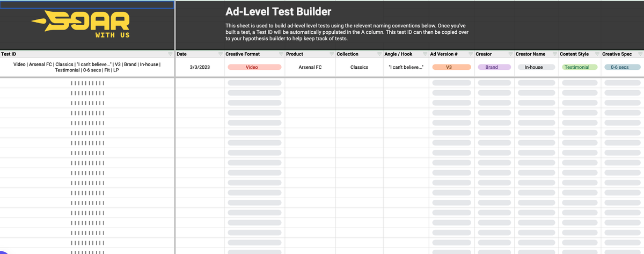Select the Creative Format header label
The height and width of the screenshot is (254, 644).
pyautogui.click(x=243, y=54)
